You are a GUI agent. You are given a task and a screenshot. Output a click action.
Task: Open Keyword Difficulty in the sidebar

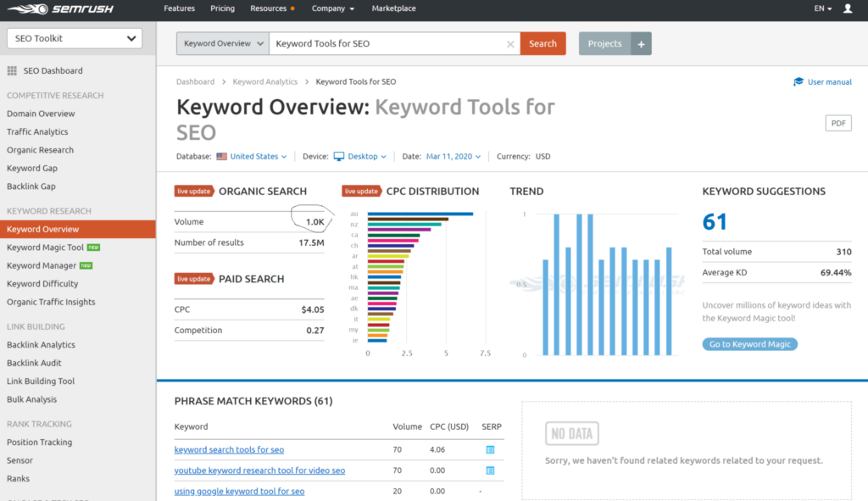pos(42,284)
